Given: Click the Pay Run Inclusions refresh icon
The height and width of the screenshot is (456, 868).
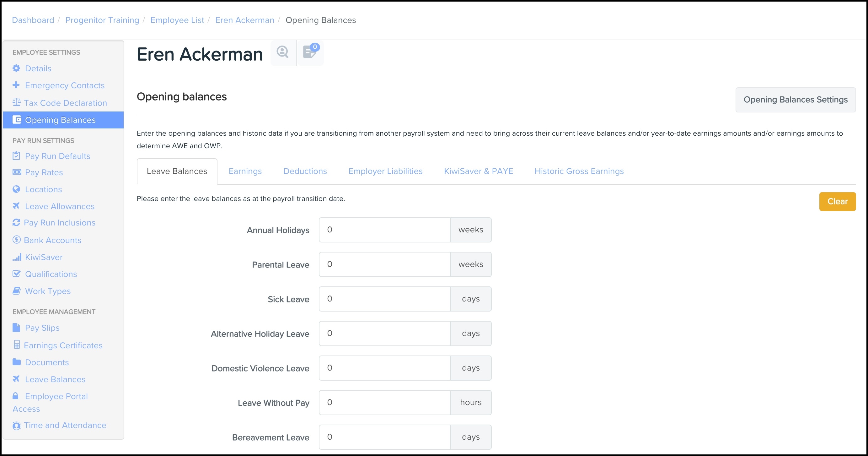Looking at the screenshot, I should (16, 223).
